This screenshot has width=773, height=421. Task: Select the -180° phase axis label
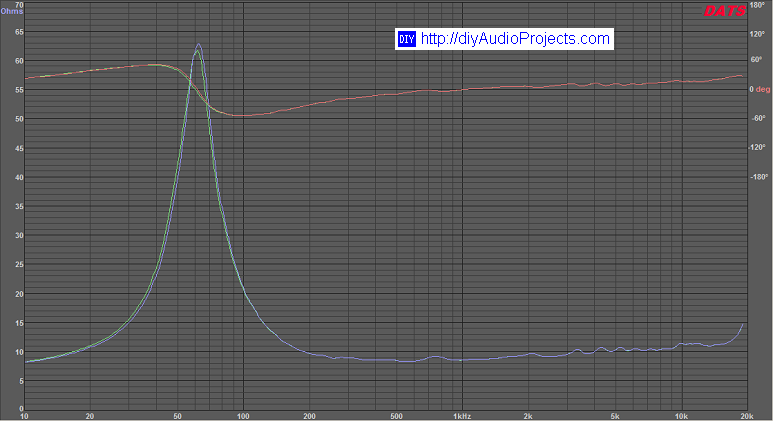[758, 177]
